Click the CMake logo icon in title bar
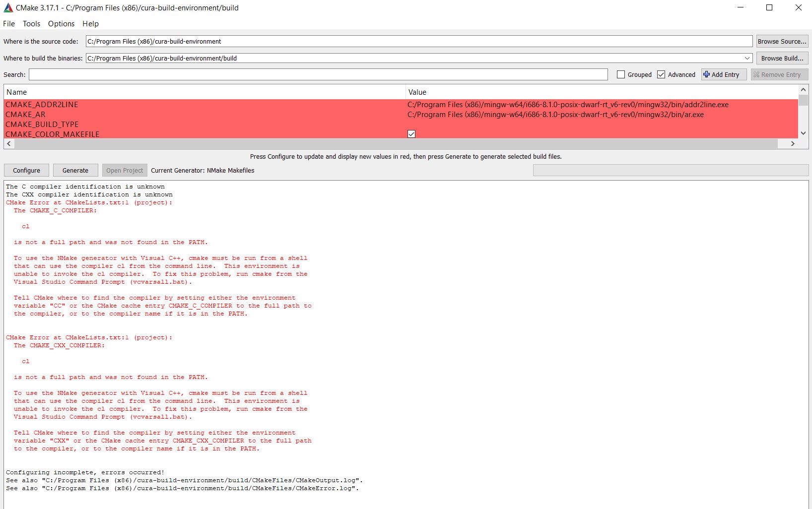This screenshot has width=812, height=509. 8,7
